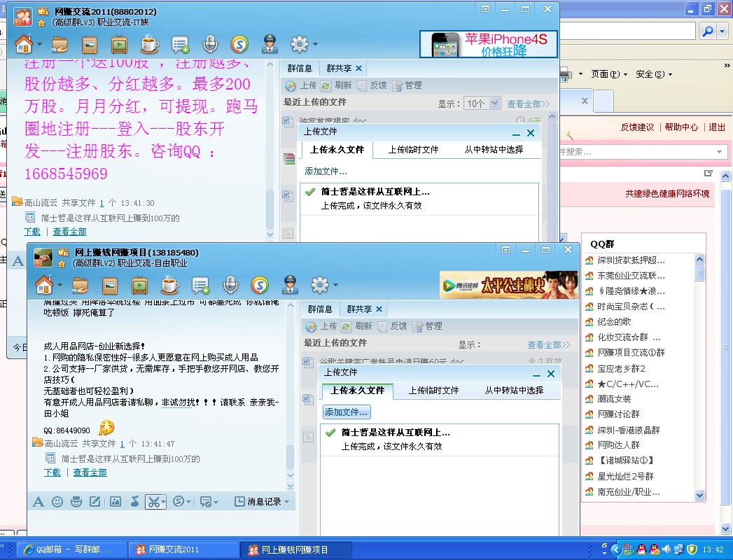This screenshot has height=560, width=733.
Task: Open 消息记录 dropdown in chat toolbar
Action: tap(262, 502)
